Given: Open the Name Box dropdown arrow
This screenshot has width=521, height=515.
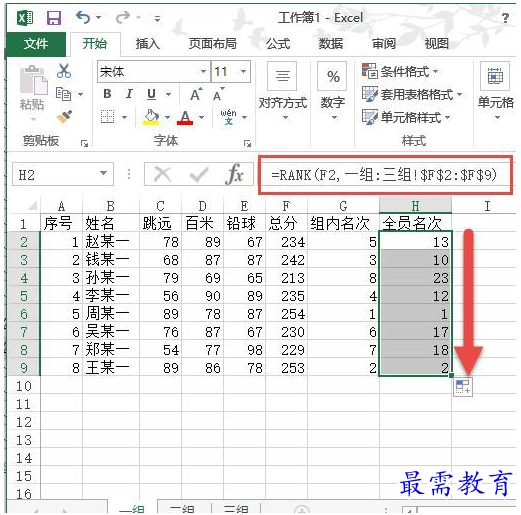Looking at the screenshot, I should tap(104, 173).
